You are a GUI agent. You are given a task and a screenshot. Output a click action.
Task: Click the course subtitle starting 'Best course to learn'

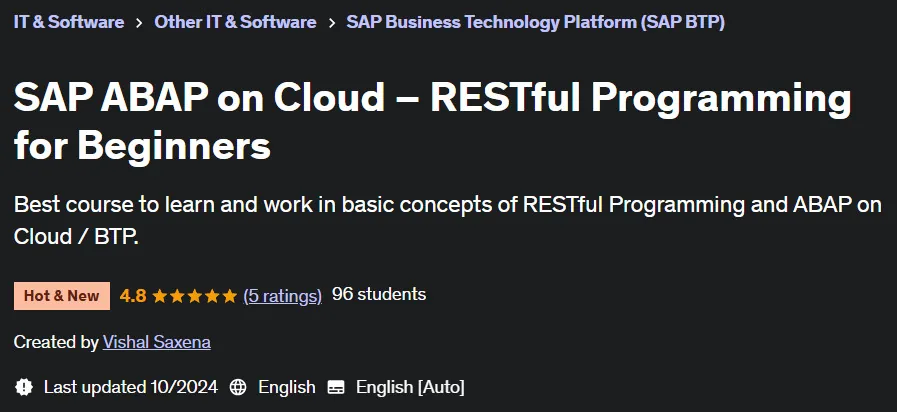pyautogui.click(x=447, y=220)
